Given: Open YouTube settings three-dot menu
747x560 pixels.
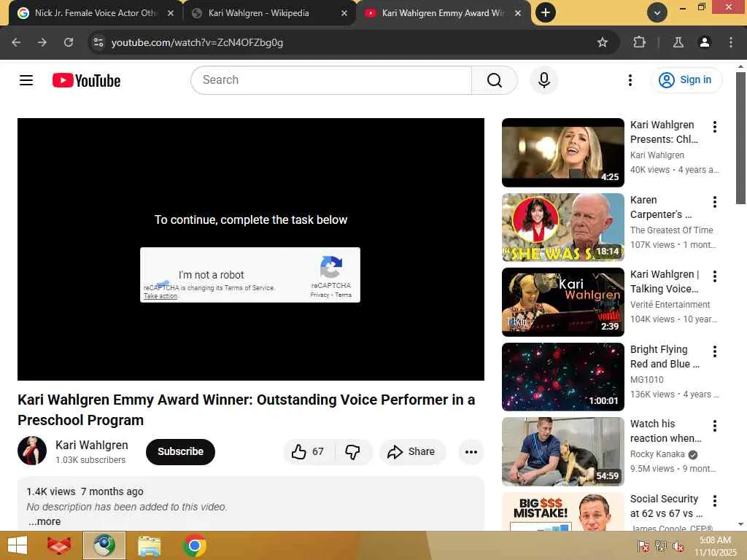Looking at the screenshot, I should click(x=630, y=80).
